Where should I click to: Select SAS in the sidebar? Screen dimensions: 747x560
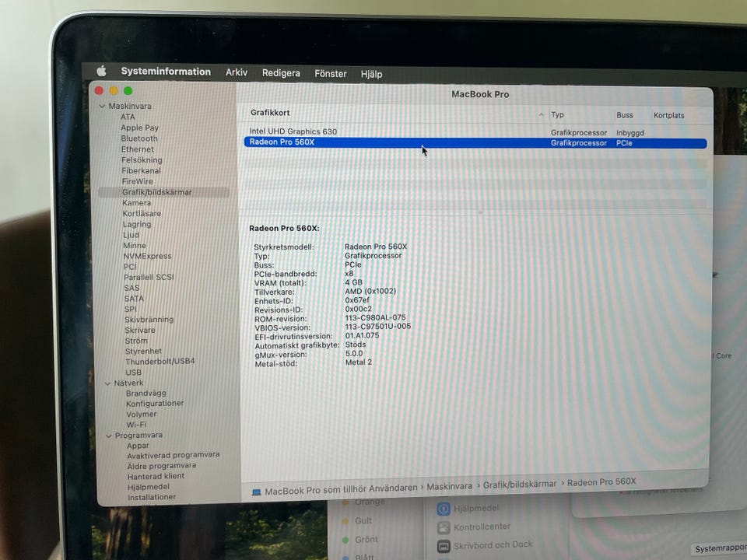(x=132, y=288)
